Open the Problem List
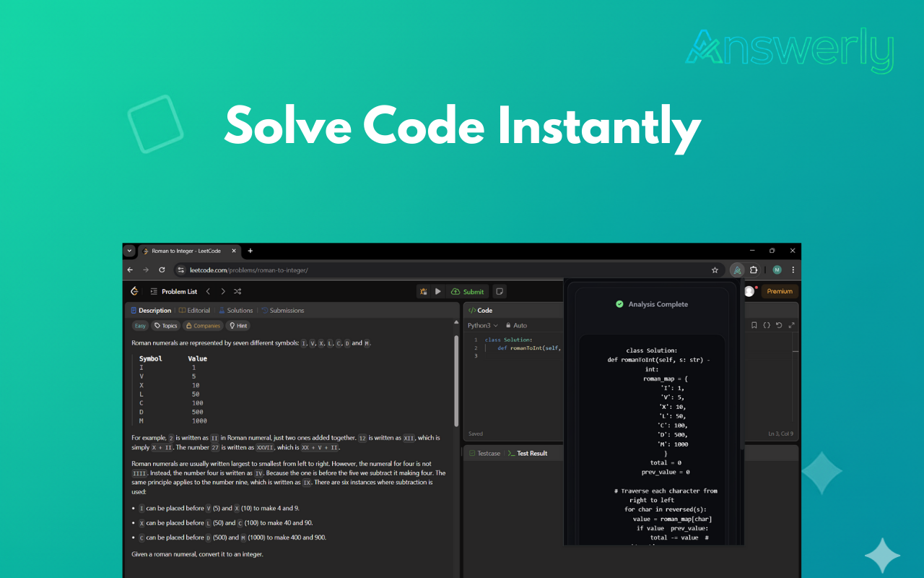Viewport: 924px width, 578px height. pyautogui.click(x=174, y=291)
